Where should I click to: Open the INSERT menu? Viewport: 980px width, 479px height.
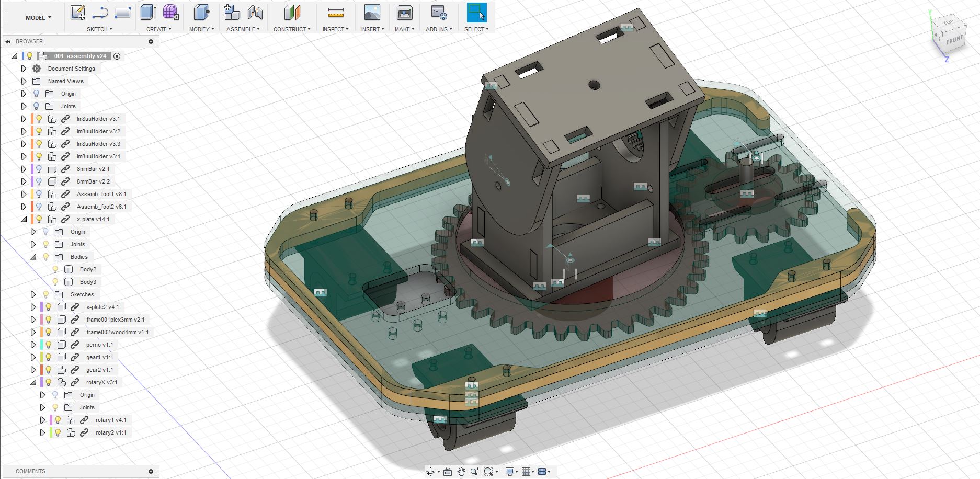(373, 29)
